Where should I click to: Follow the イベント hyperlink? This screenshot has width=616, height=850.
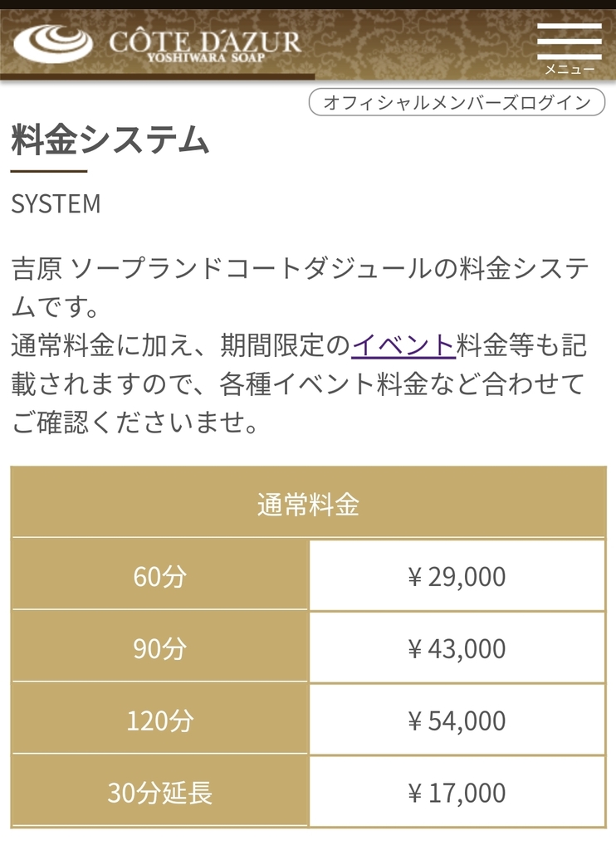(403, 345)
